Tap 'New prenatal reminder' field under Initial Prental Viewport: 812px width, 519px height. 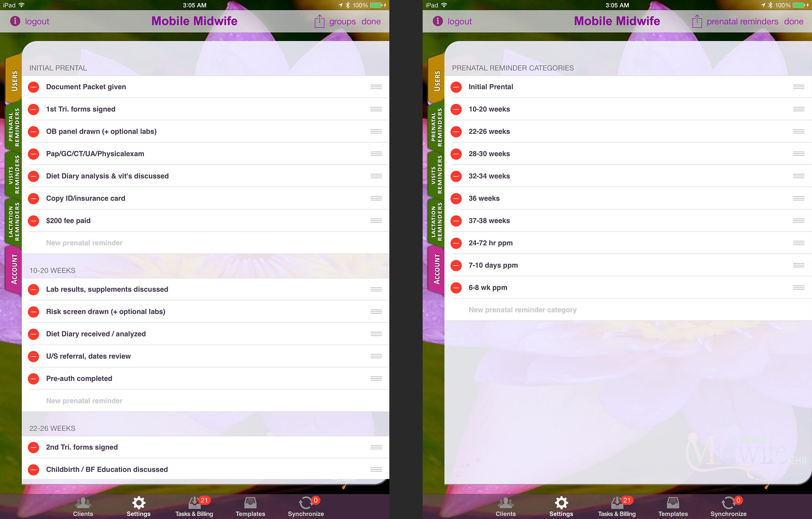click(205, 243)
